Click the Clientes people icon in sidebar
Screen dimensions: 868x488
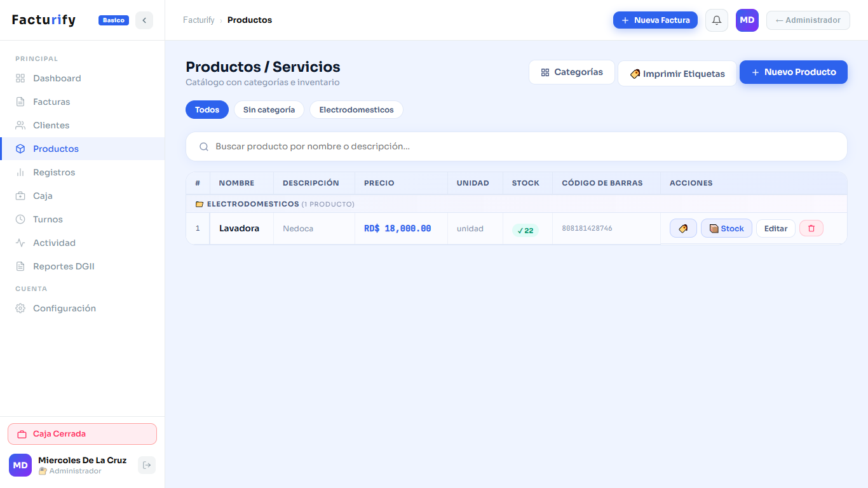pyautogui.click(x=20, y=125)
